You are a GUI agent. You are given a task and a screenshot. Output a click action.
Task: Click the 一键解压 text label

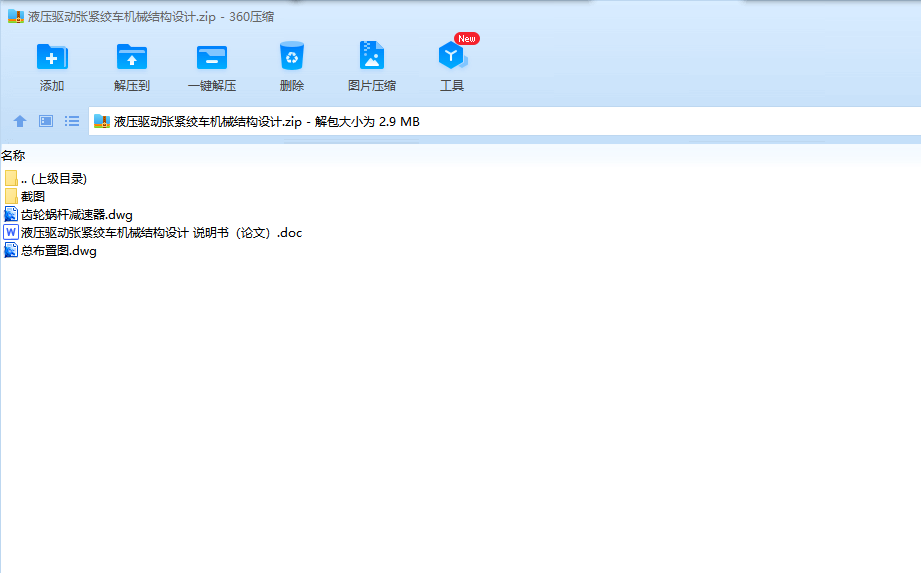pyautogui.click(x=212, y=86)
